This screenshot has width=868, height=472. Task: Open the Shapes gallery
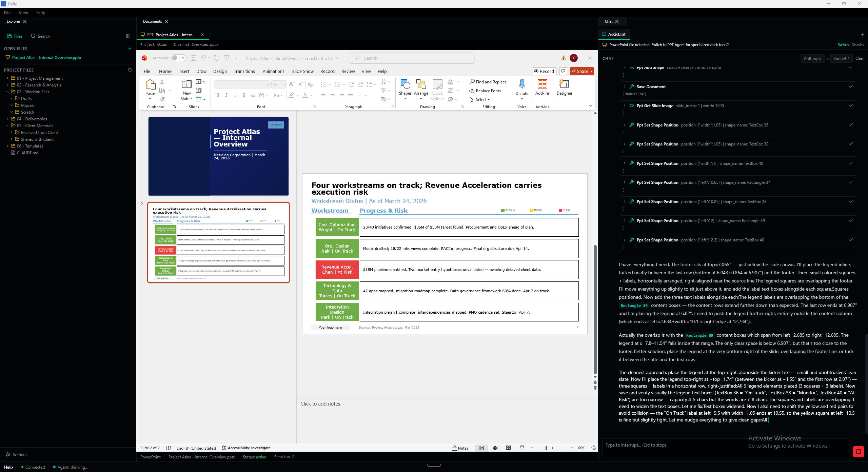click(x=405, y=90)
